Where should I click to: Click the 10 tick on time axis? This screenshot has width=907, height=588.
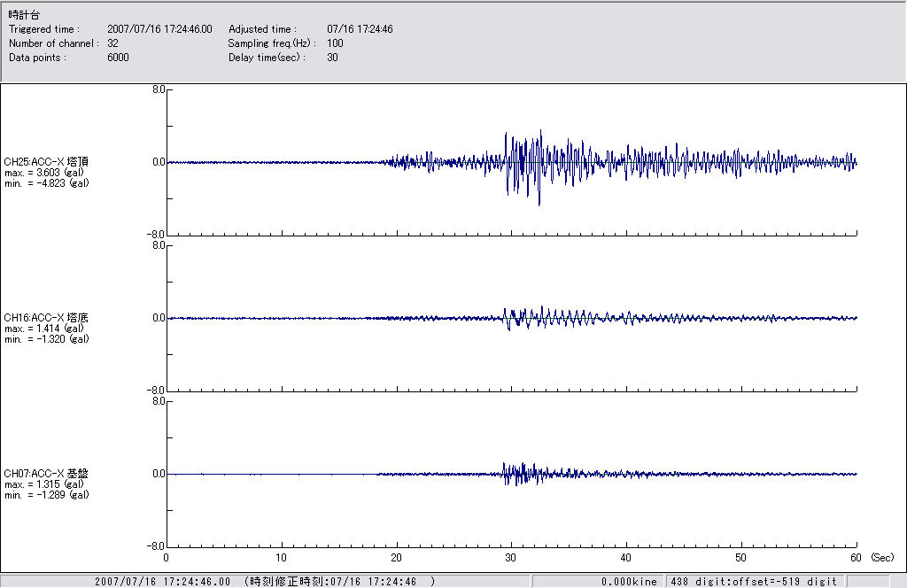pyautogui.click(x=281, y=558)
